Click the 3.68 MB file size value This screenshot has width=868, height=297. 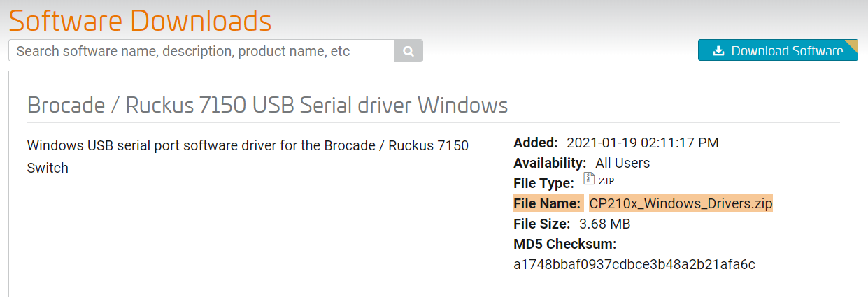[605, 224]
